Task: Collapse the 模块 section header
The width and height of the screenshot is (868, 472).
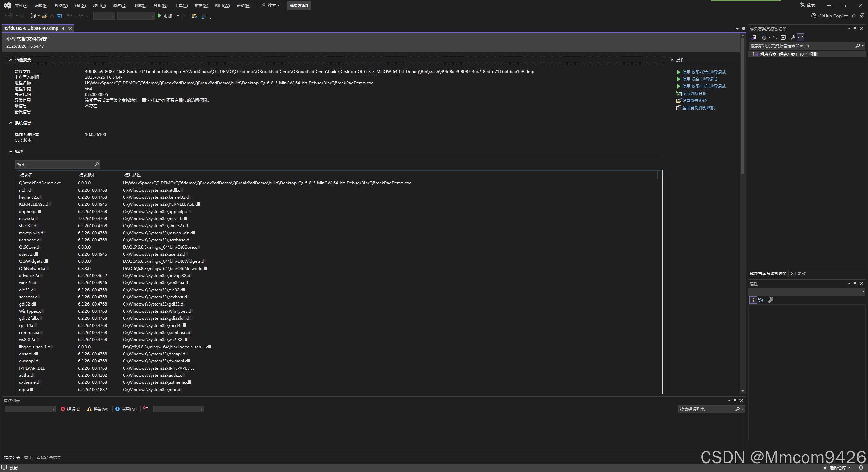Action: [11, 152]
